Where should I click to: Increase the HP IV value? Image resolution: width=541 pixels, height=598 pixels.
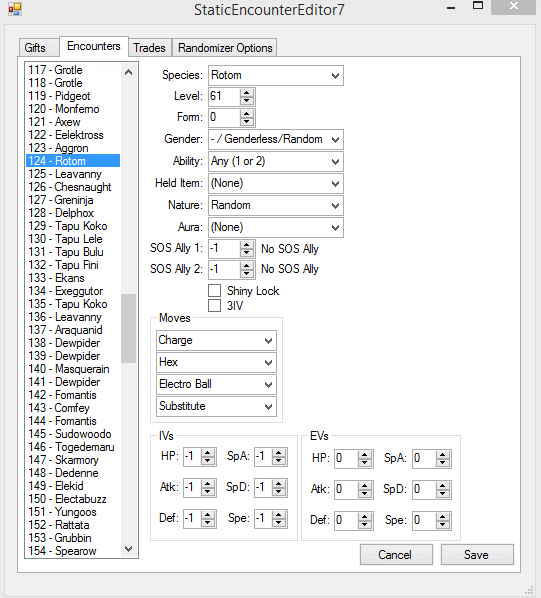(x=208, y=453)
